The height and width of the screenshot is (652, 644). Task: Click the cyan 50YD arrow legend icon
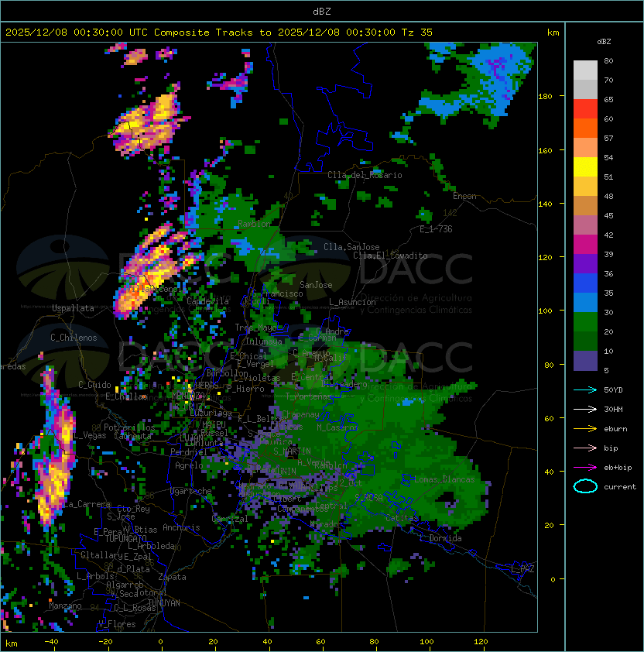click(x=585, y=390)
